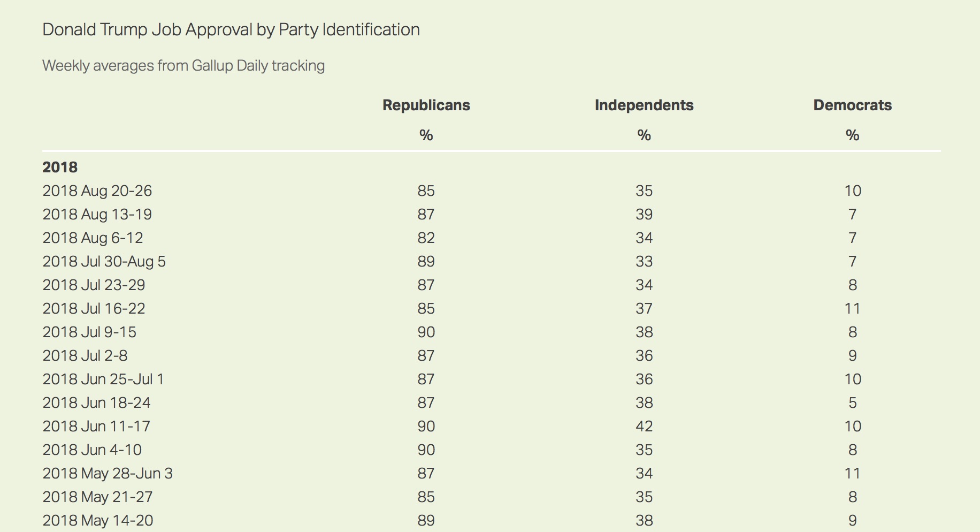
Task: Click Independents value 42 for Jun 11-17
Action: (644, 426)
